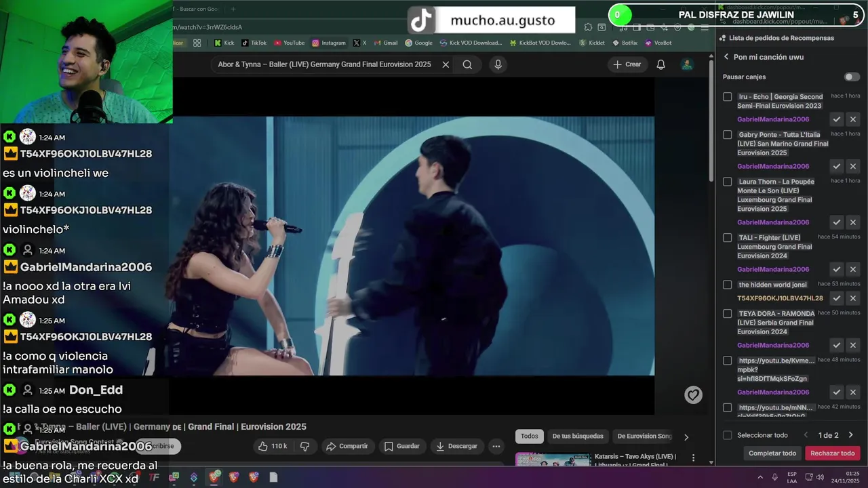Open the Instagram bookmark
Screen dimensions: 868x488
(329, 43)
